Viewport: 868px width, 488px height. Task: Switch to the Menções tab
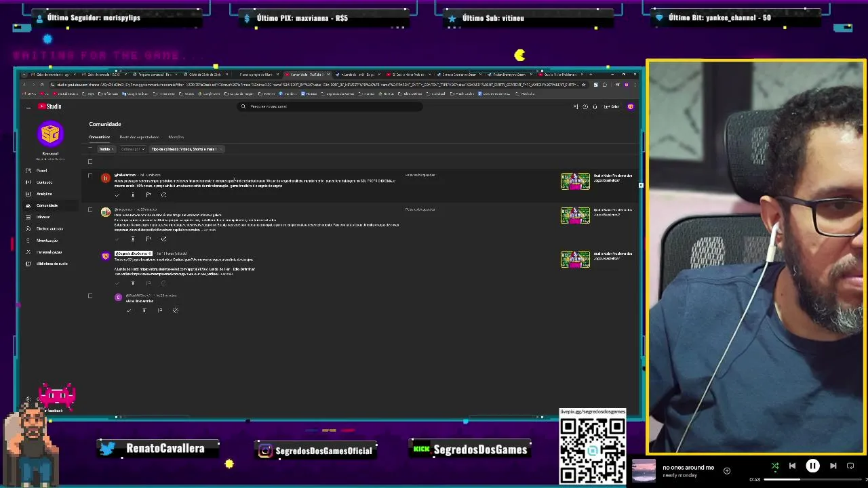[x=176, y=137]
